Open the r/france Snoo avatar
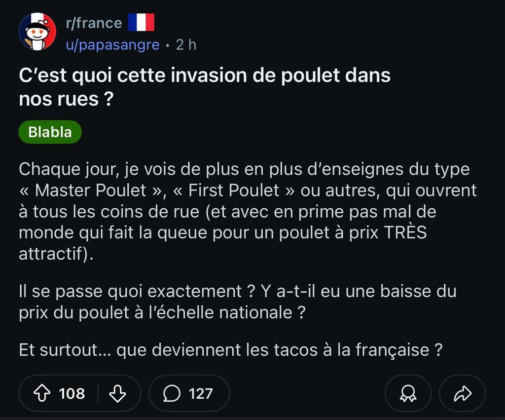This screenshot has width=505, height=420. [37, 32]
